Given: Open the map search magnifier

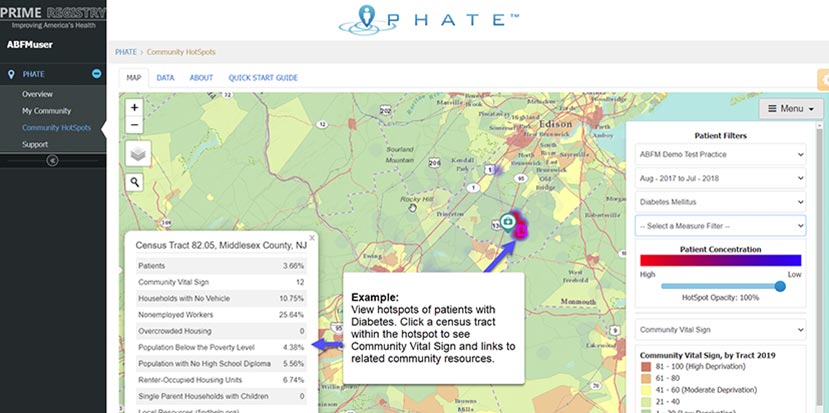Looking at the screenshot, I should [x=135, y=182].
